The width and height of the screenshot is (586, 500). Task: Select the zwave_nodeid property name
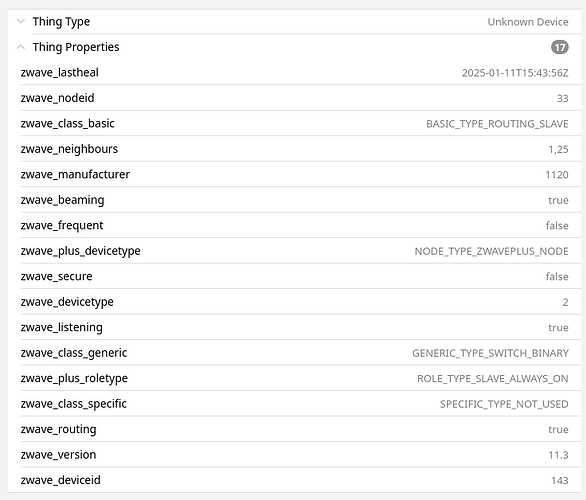pos(58,98)
